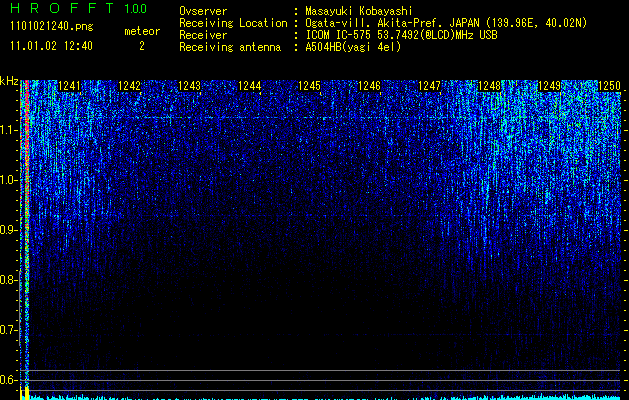Click the HROFFT 1.0.0 title text

pyautogui.click(x=79, y=8)
